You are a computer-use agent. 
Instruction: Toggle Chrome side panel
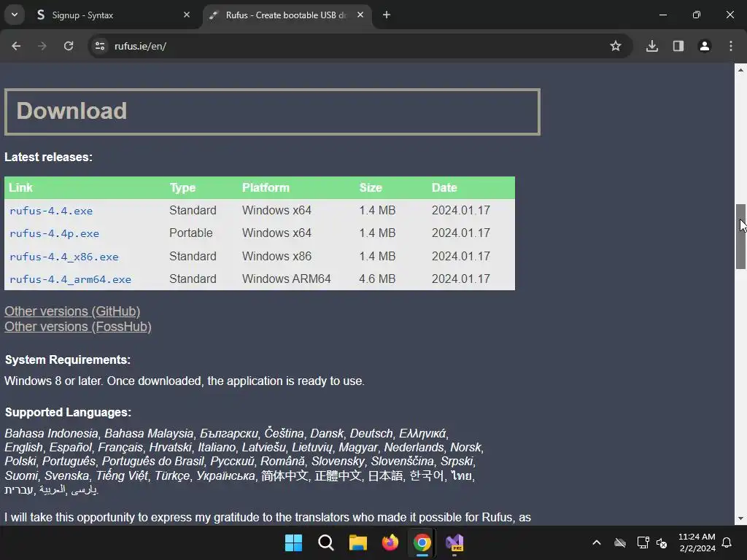pos(678,46)
